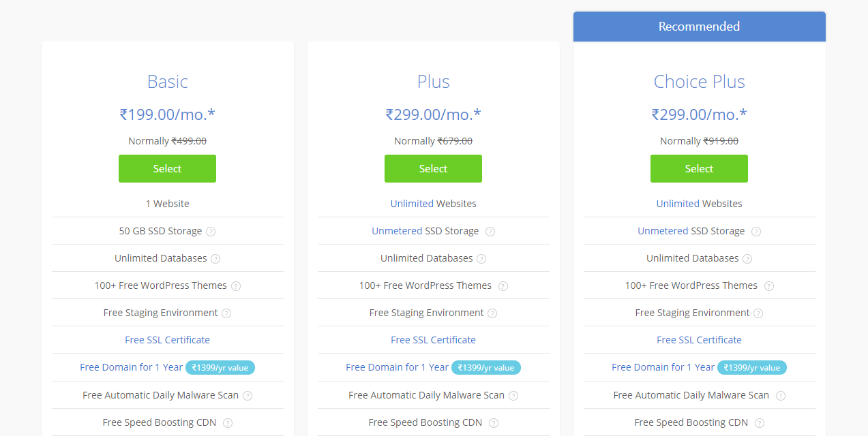Select the Basic hosting plan
This screenshot has width=868, height=436.
167,168
